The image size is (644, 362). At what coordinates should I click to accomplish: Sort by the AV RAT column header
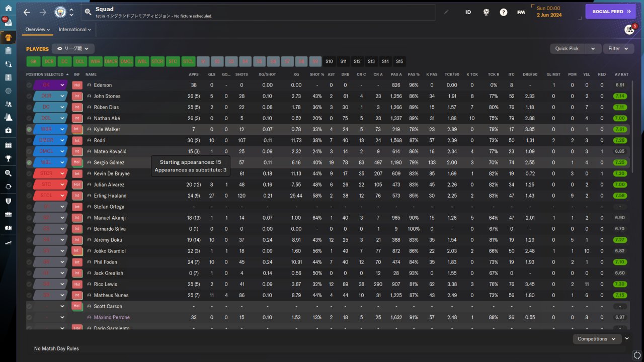pos(621,74)
